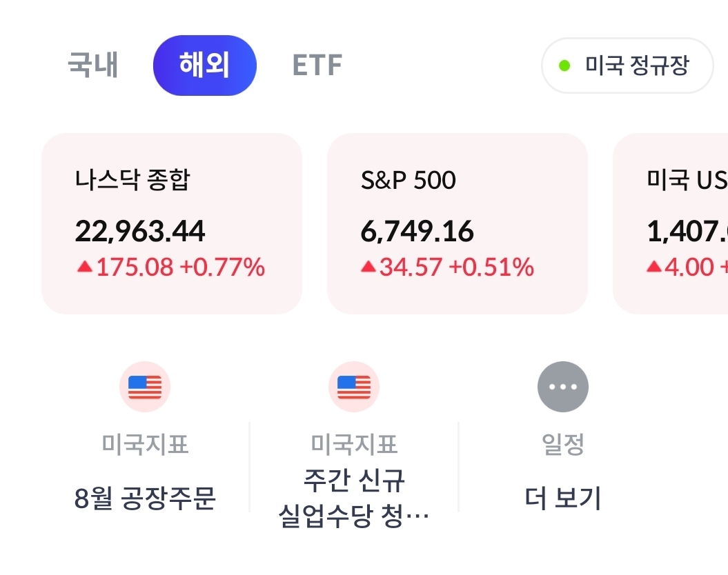Click the US flag icon above 주간 신규 실업수당

point(354,387)
